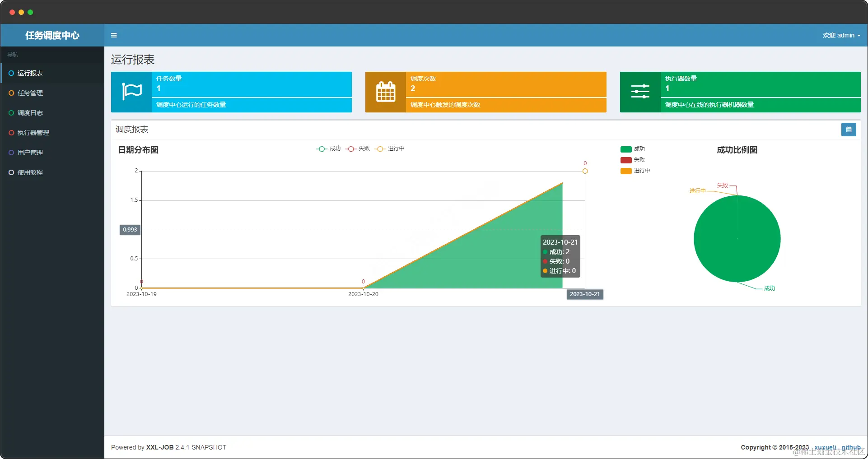Toggle green 成功 swatch in pie legend
868x459 pixels.
626,149
